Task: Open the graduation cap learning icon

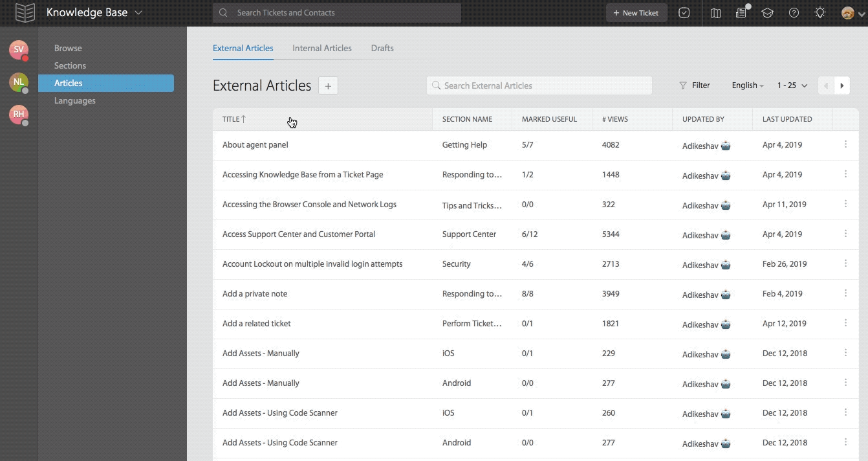Action: point(768,13)
